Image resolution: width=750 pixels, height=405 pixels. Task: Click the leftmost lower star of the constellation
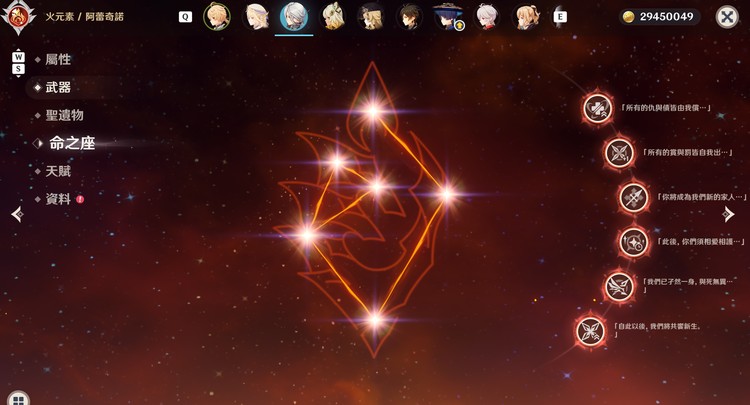point(307,235)
